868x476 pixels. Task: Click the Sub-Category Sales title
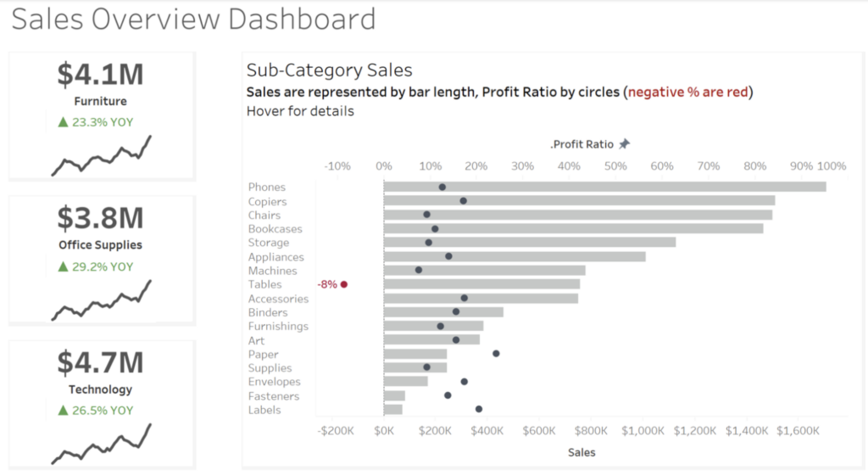click(x=329, y=70)
